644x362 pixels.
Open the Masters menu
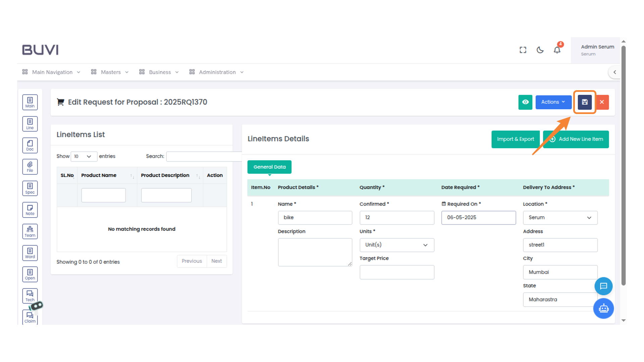pyautogui.click(x=110, y=72)
